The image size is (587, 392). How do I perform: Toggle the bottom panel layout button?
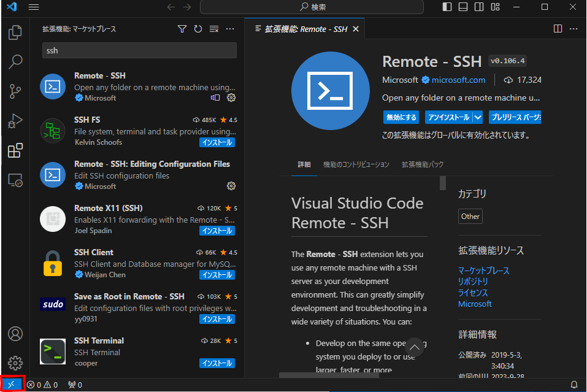tap(463, 7)
